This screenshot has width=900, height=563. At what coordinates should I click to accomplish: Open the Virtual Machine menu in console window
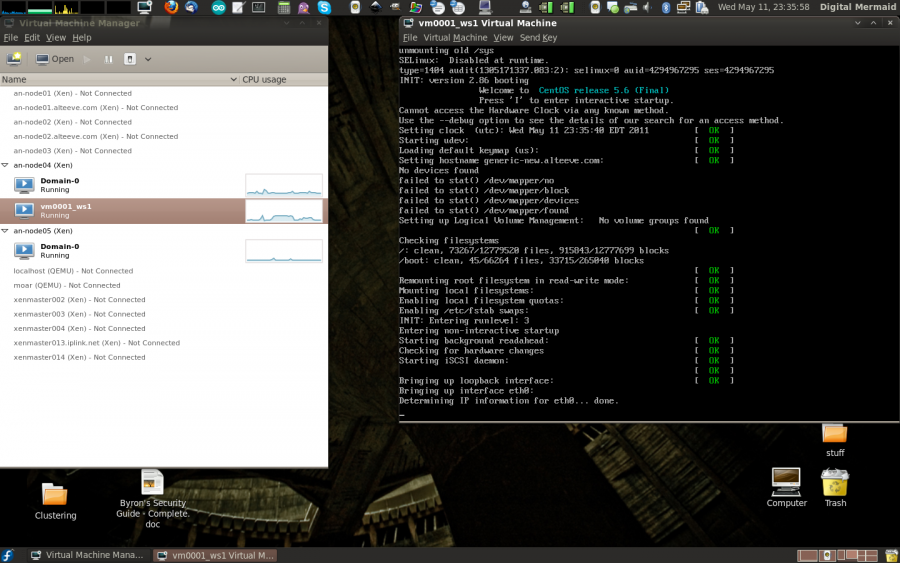point(456,38)
